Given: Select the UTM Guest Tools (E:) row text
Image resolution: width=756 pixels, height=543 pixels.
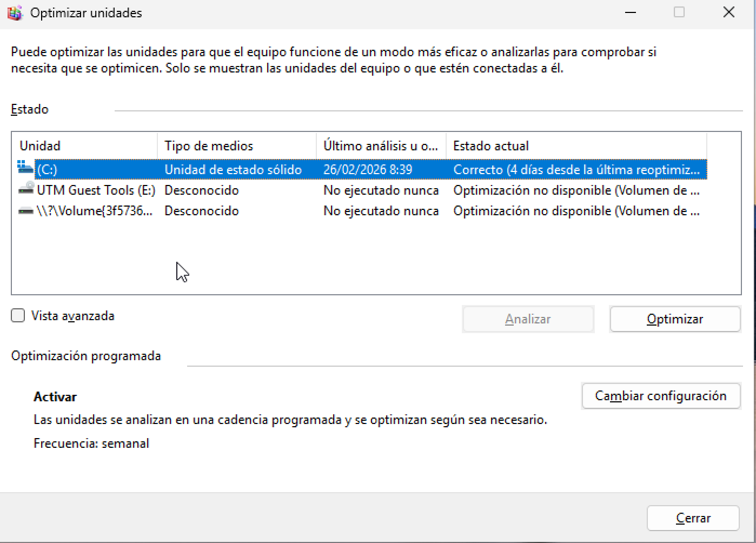Looking at the screenshot, I should [x=96, y=190].
